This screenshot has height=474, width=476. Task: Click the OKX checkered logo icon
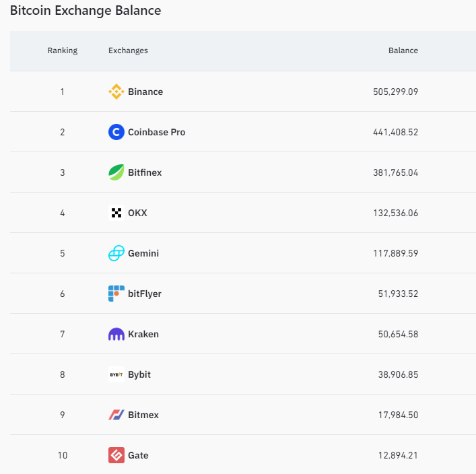pyautogui.click(x=116, y=213)
